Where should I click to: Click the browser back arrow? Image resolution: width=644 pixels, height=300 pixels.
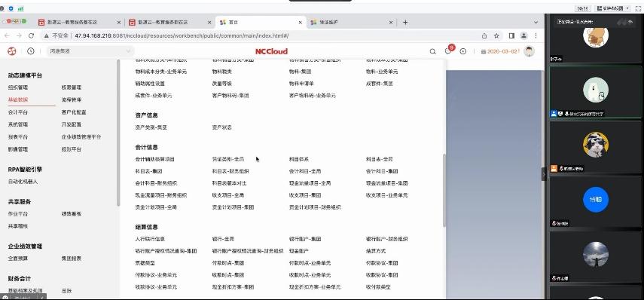[7, 35]
